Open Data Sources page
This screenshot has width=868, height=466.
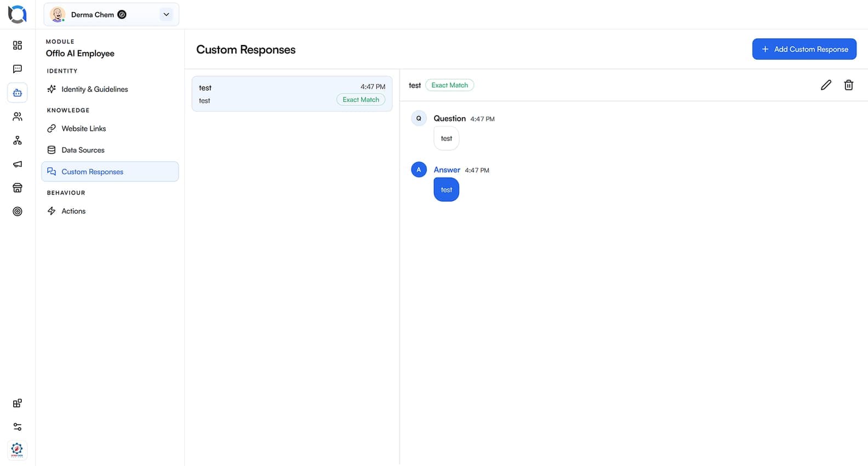click(x=110, y=150)
